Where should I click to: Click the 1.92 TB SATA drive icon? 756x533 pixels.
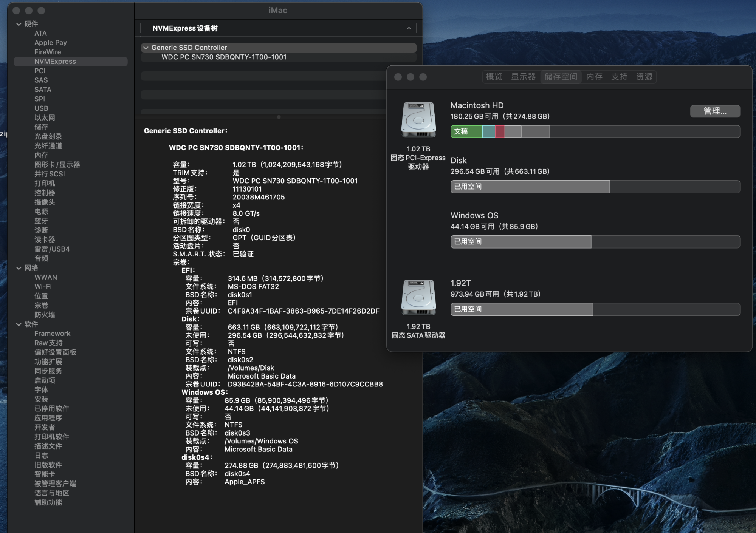click(418, 297)
